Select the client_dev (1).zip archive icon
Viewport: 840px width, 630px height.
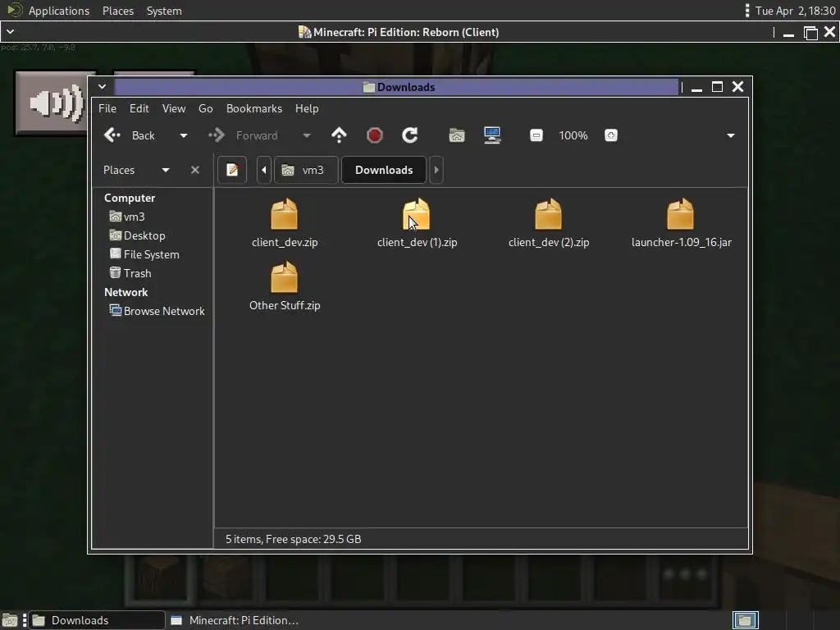[x=416, y=214]
